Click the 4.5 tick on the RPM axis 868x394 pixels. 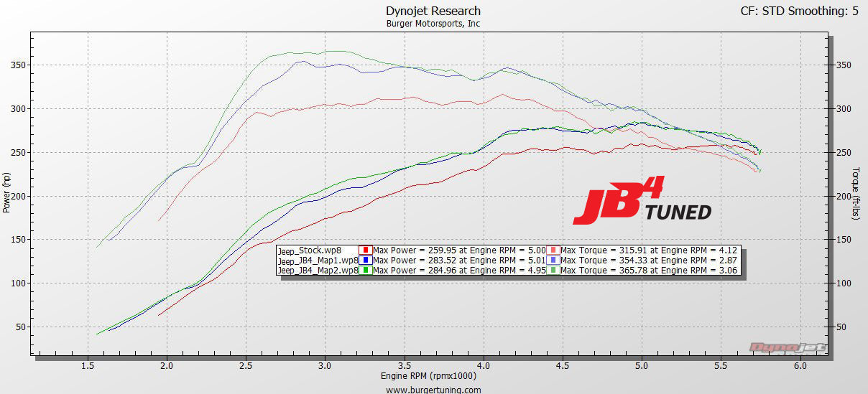coord(563,365)
